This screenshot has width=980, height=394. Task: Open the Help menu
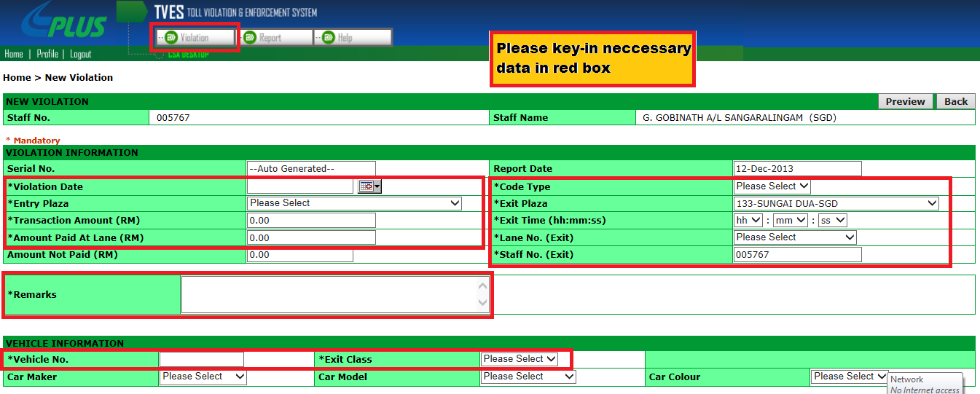tap(353, 37)
